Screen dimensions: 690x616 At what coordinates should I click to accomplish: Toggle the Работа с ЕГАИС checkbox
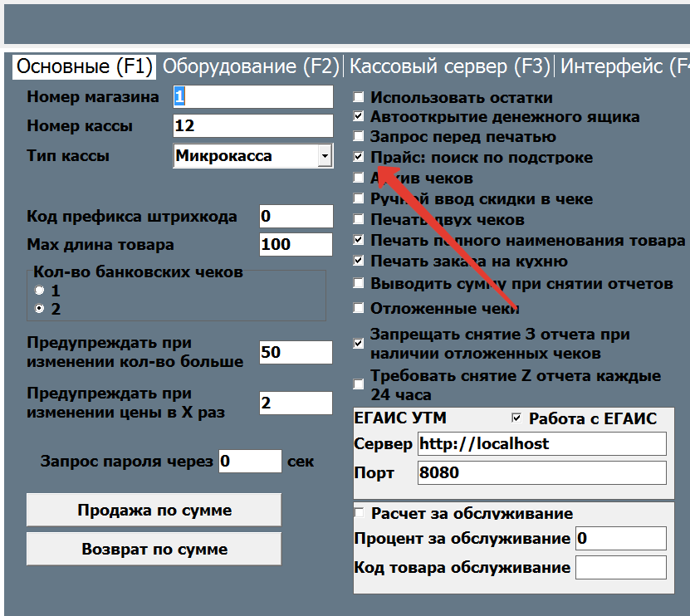click(x=516, y=418)
